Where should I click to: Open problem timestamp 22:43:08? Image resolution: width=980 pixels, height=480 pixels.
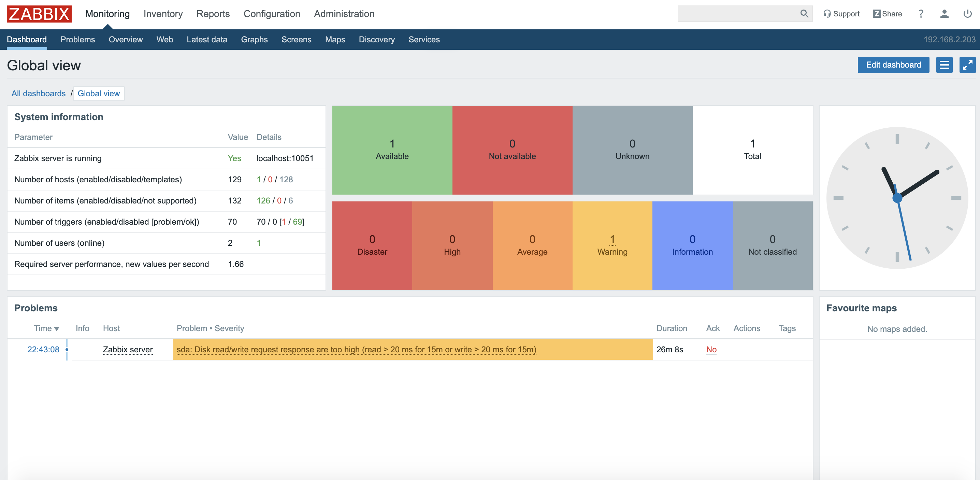tap(43, 350)
